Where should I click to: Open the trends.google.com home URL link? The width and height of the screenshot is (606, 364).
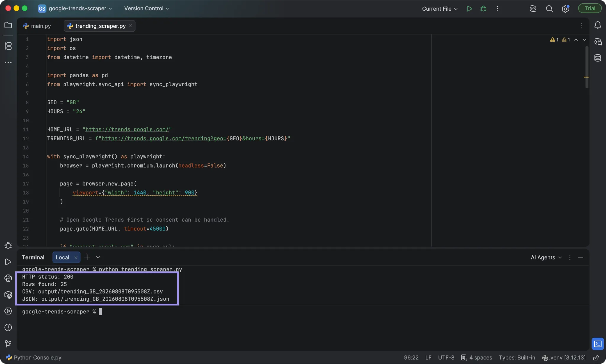[x=127, y=130]
